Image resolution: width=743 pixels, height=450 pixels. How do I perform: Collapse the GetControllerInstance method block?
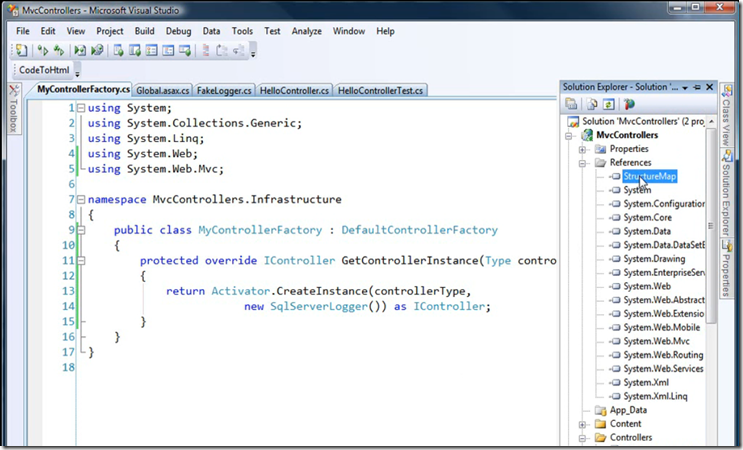(x=81, y=261)
